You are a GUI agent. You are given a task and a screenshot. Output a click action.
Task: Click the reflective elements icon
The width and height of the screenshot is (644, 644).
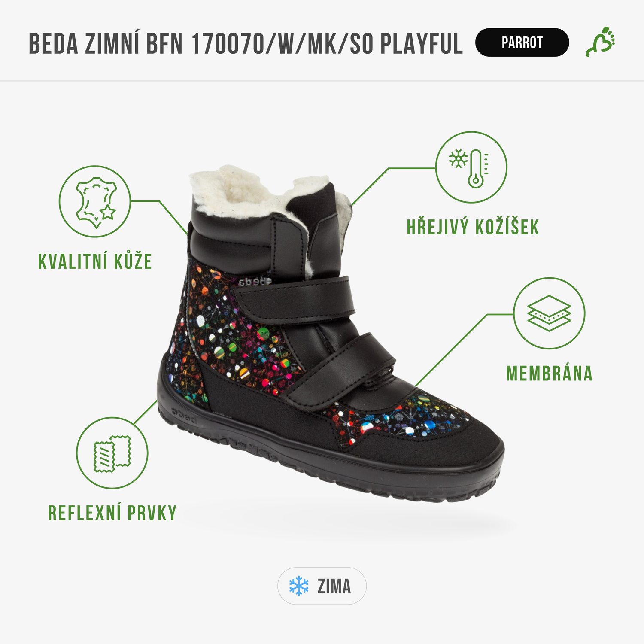point(112,453)
